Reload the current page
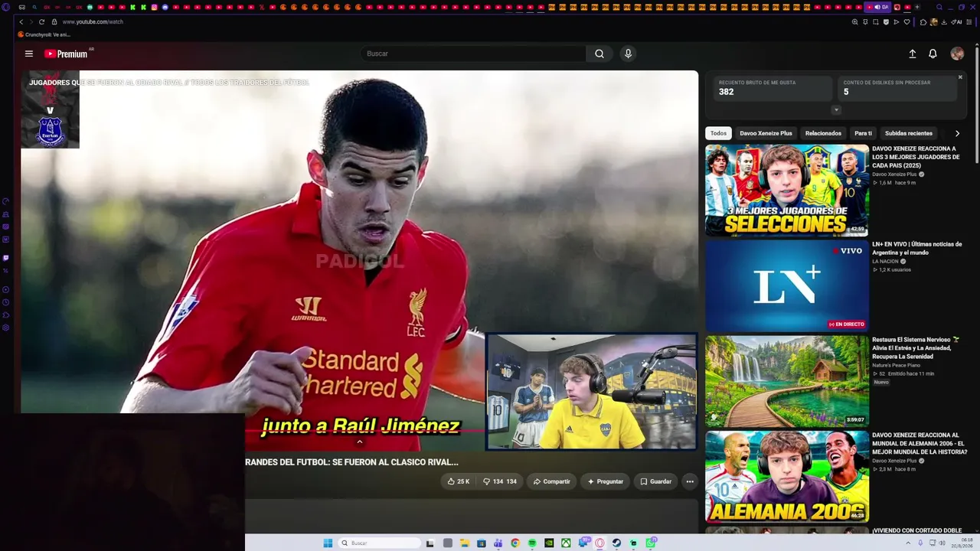980x551 pixels. coord(41,22)
